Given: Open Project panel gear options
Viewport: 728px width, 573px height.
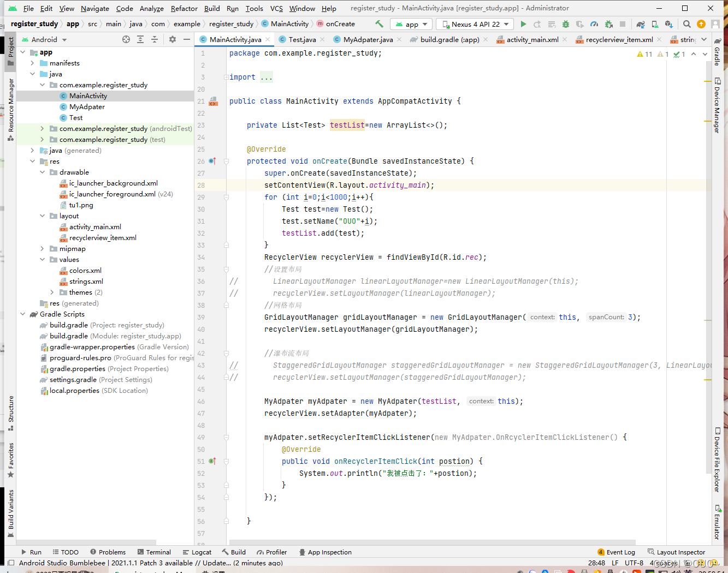Looking at the screenshot, I should click(173, 39).
